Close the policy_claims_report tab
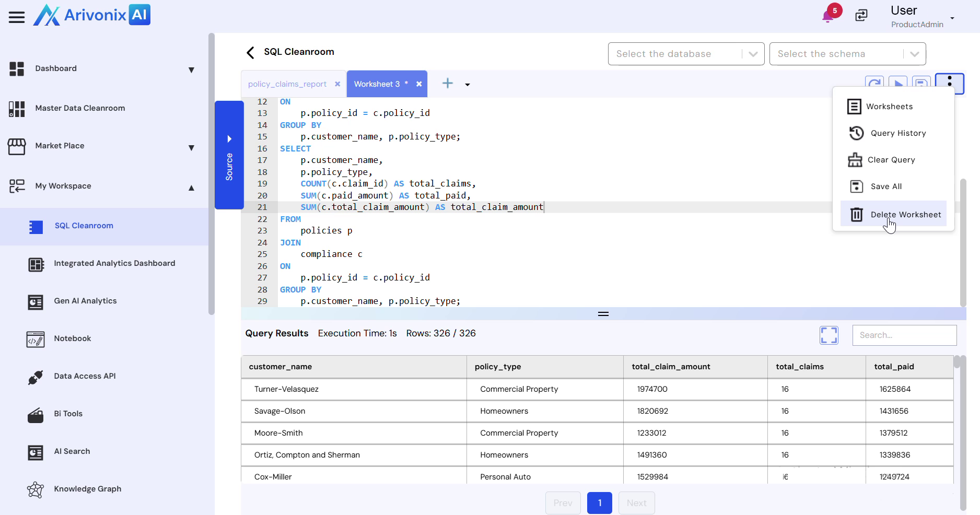This screenshot has width=980, height=515. point(337,84)
